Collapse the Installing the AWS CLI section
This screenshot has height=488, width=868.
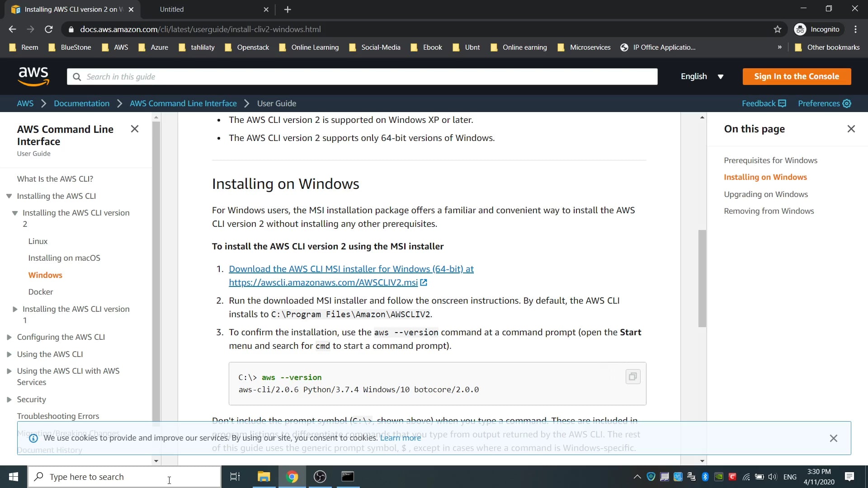(9, 196)
